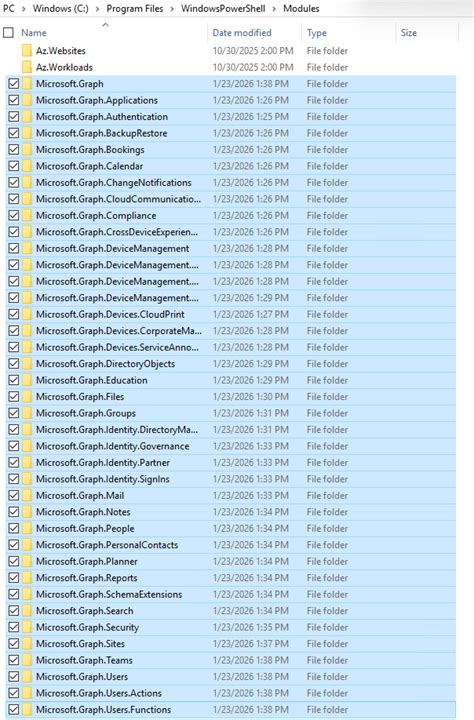
Task: Click the Az.Workloads folder icon
Action: coord(27,67)
